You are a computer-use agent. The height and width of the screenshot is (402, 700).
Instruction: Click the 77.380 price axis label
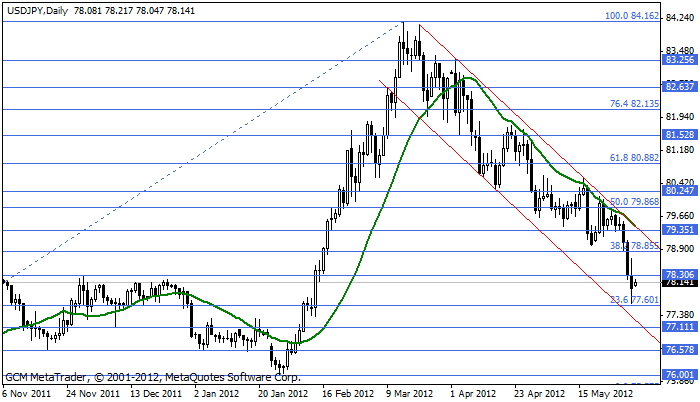pos(680,315)
